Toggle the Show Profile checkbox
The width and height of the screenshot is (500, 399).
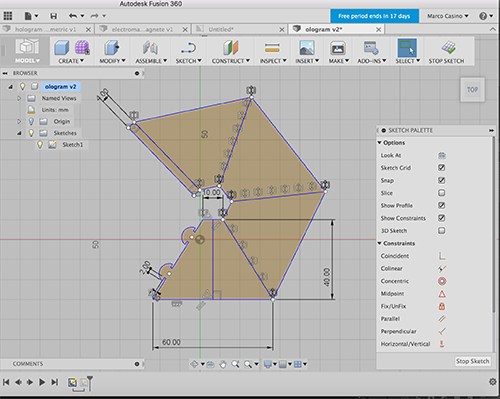click(442, 205)
